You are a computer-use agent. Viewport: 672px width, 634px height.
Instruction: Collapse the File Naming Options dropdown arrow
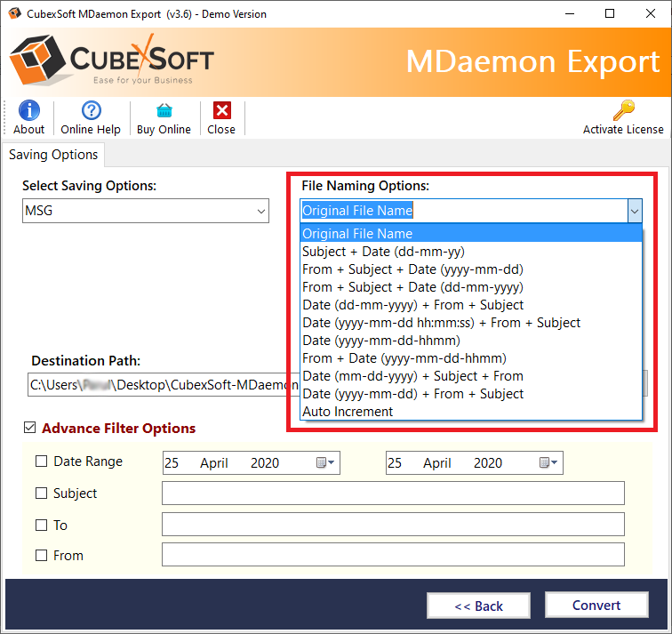[635, 211]
